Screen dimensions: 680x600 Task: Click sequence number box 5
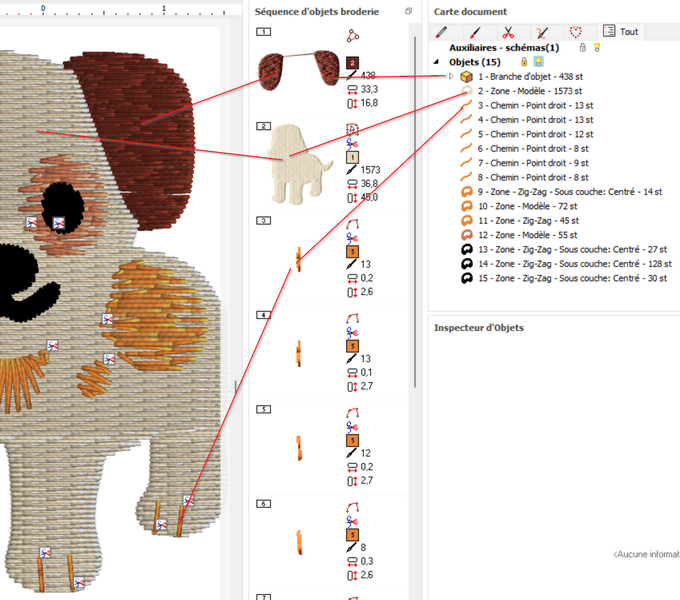point(263,409)
